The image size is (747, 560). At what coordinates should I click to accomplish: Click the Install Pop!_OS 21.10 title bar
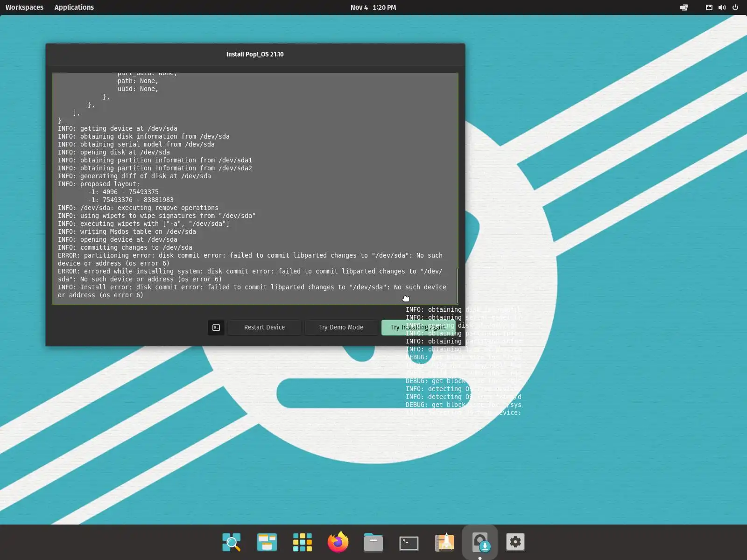pyautogui.click(x=255, y=54)
